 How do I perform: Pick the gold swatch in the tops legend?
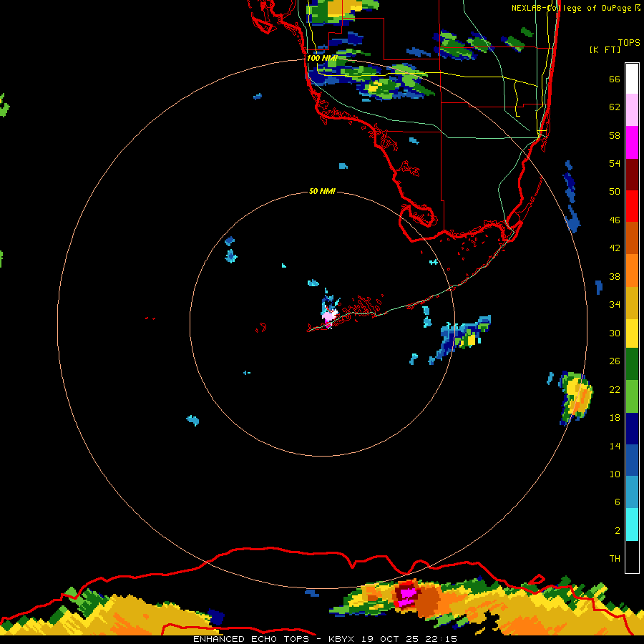point(632,303)
